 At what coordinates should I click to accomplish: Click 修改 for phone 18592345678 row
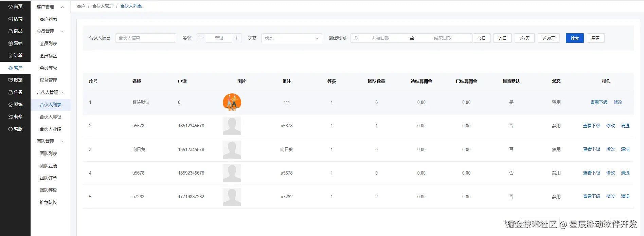click(611, 173)
